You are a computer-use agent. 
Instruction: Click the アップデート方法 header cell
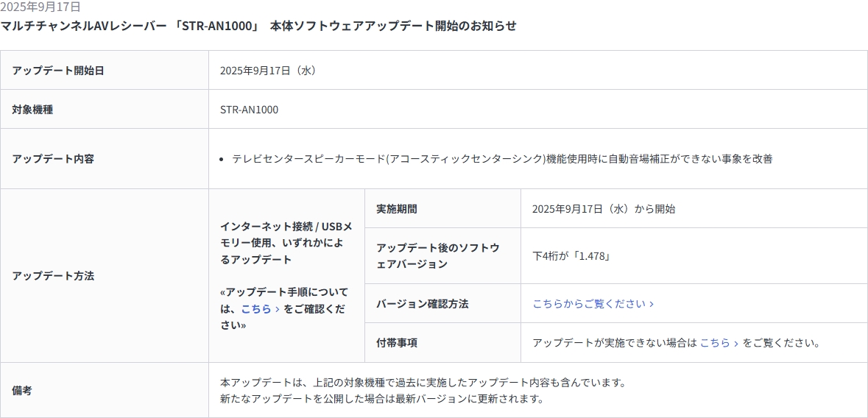point(105,276)
